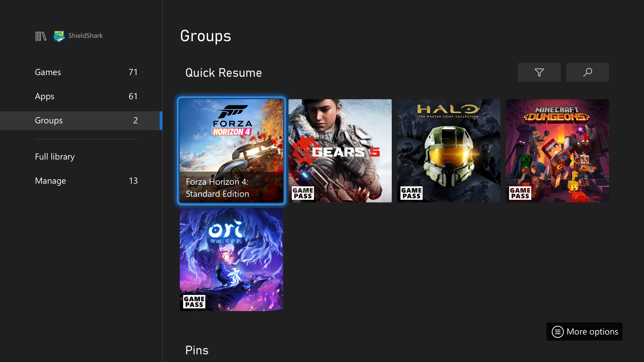Select the ShieldShark profile icon
Viewport: 644px width, 362px height.
59,36
